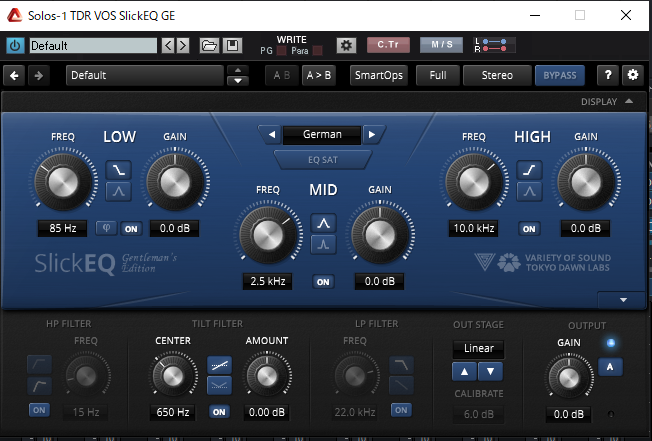The image size is (652, 441).
Task: Select previous EQ model left arrow
Action: (x=272, y=135)
